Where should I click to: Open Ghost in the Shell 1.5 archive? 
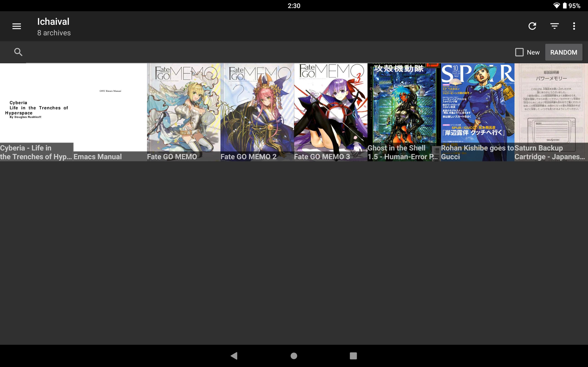tap(404, 112)
